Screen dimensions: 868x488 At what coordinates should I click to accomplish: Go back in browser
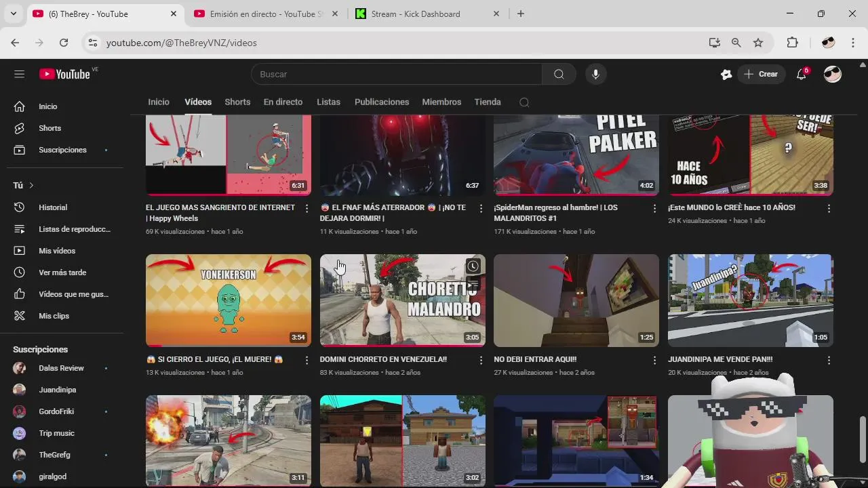[x=15, y=43]
